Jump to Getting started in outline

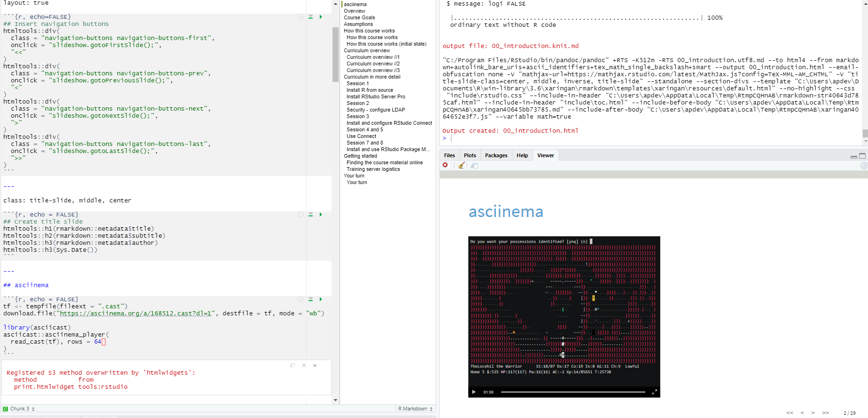pyautogui.click(x=360, y=156)
